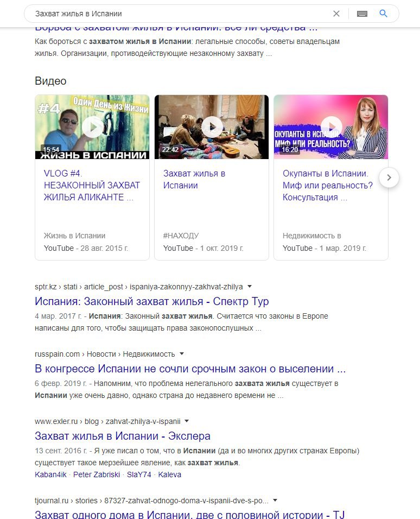
Task: Open В конгрессе Испании не сочли link
Action: point(190,369)
